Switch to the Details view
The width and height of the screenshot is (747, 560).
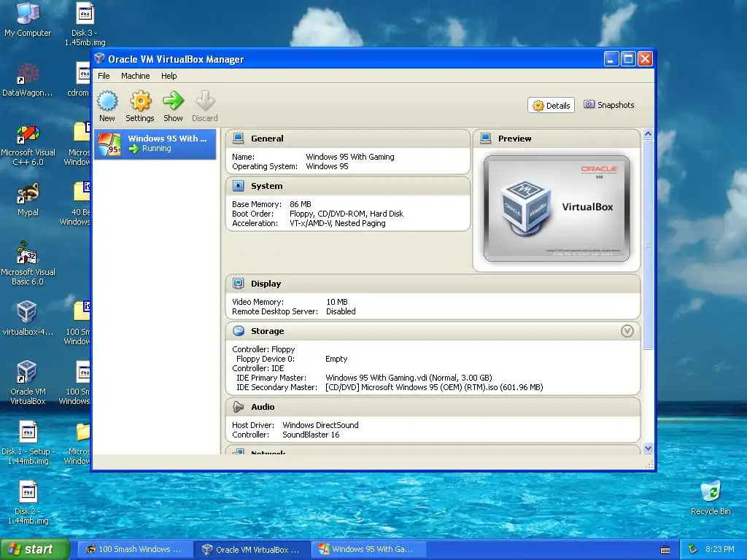(x=551, y=105)
